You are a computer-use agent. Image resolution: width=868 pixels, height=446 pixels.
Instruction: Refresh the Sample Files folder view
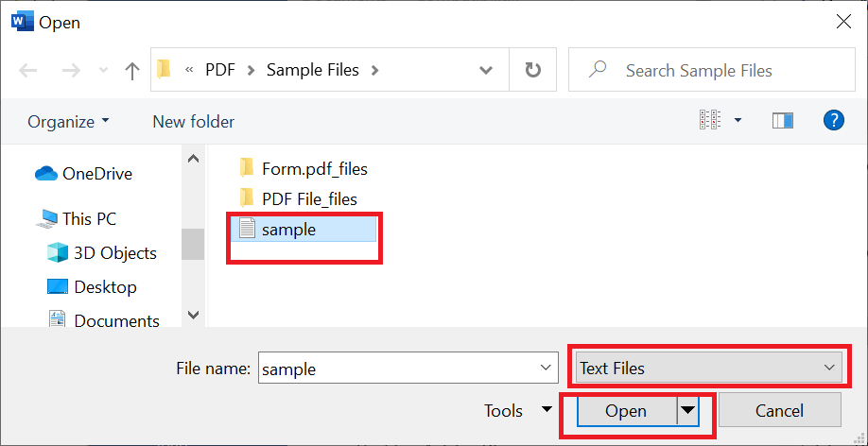click(532, 70)
